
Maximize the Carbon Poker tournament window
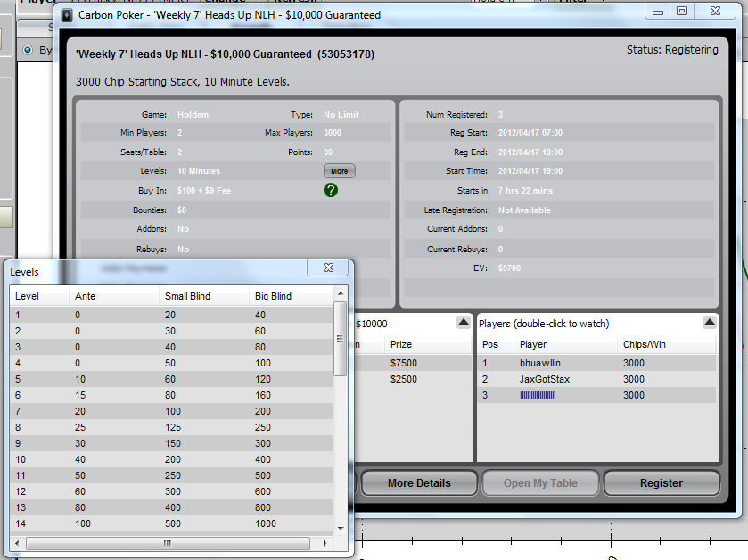(682, 11)
